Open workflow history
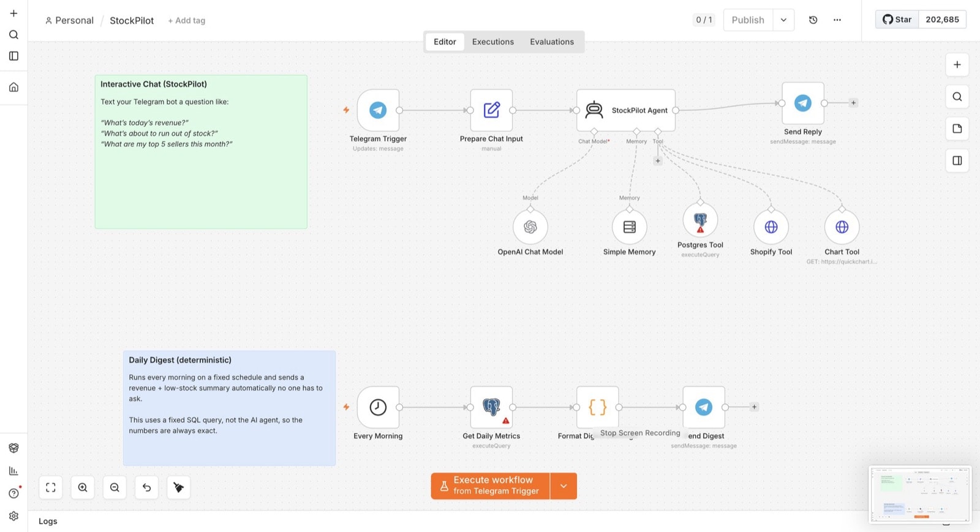Image resolution: width=980 pixels, height=532 pixels. pos(813,20)
